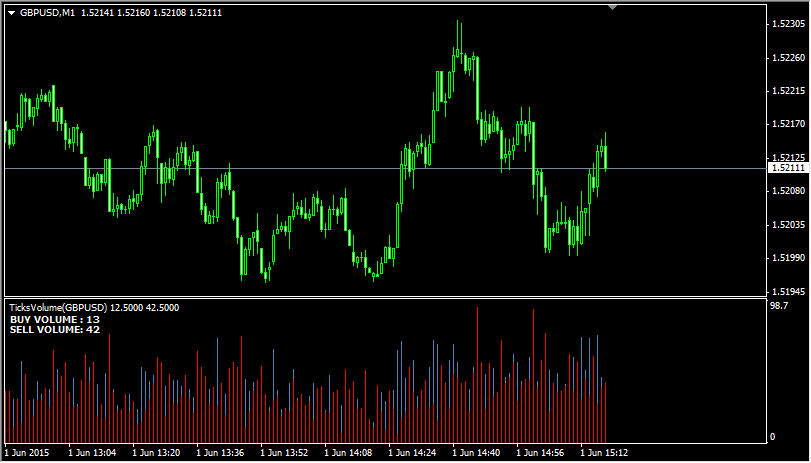Click the time label 1 Jun 13:52
The width and height of the screenshot is (811, 463).
click(284, 453)
